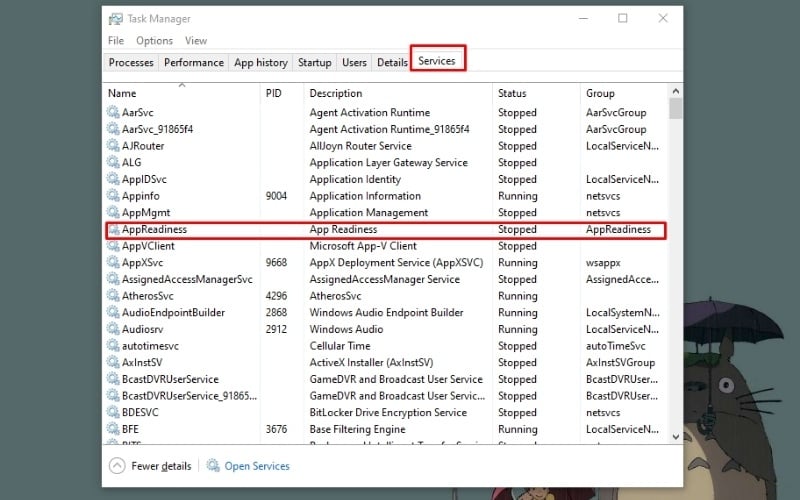Sort services by Status column header
The image size is (800, 500).
point(512,93)
